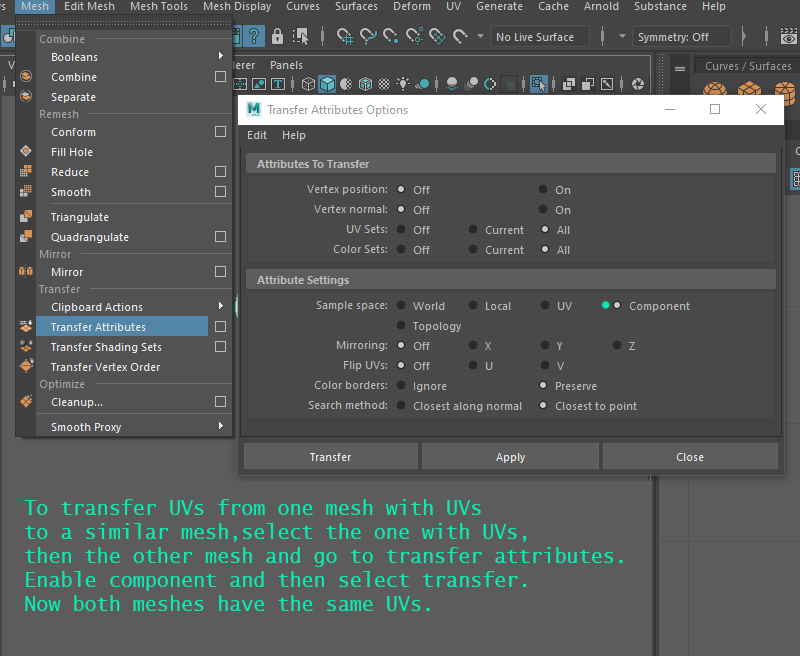Click the Combine mesh icon in menu

point(26,77)
